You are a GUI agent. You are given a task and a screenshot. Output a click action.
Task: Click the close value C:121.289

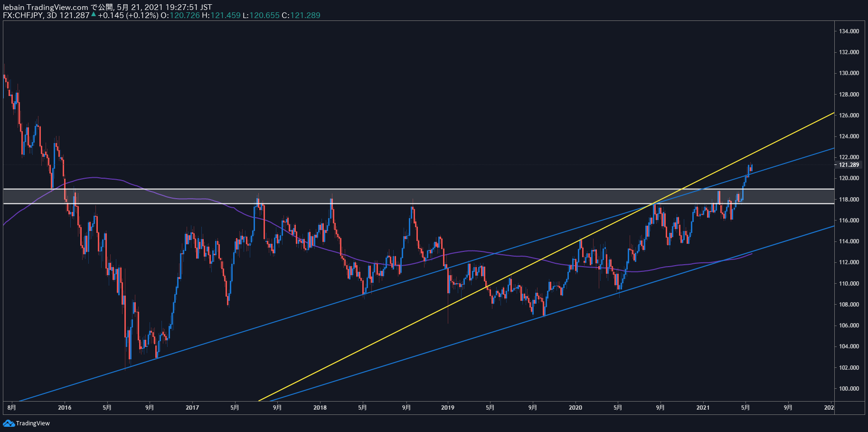[301, 15]
